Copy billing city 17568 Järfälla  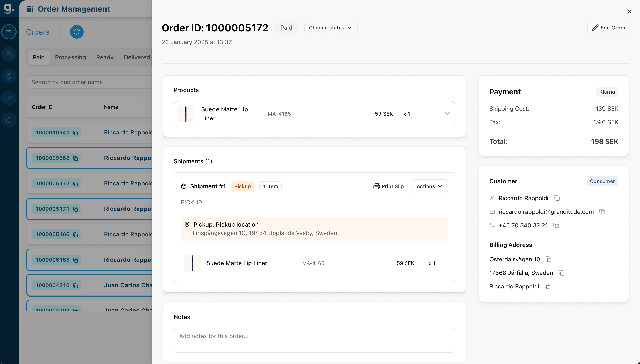tap(561, 273)
